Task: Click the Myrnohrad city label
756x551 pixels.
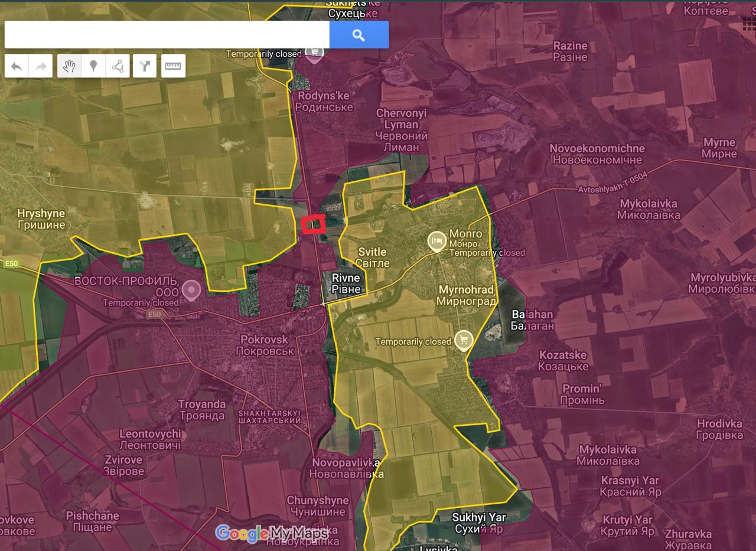Action: pos(466,295)
